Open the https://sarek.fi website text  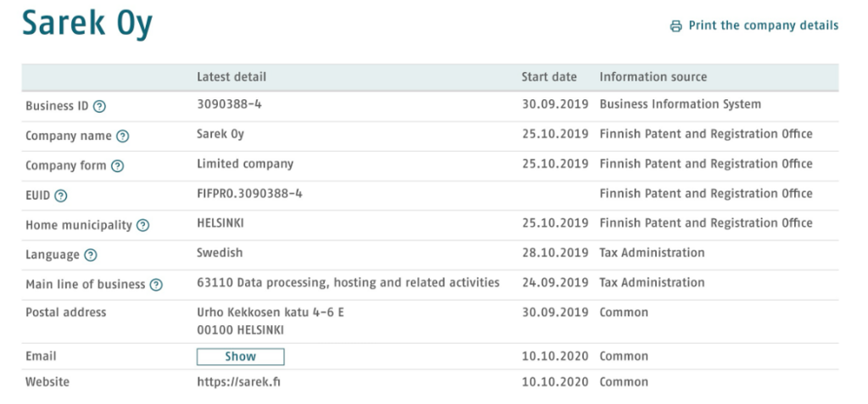point(238,382)
